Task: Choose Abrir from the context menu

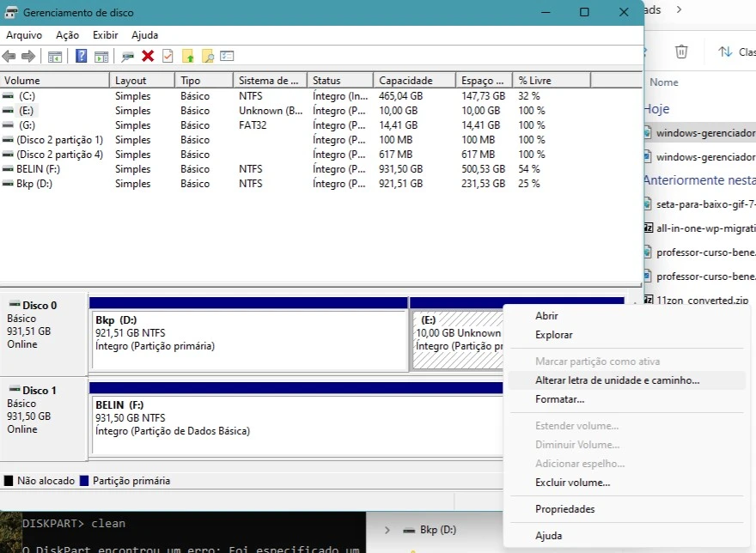Action: coord(625,316)
